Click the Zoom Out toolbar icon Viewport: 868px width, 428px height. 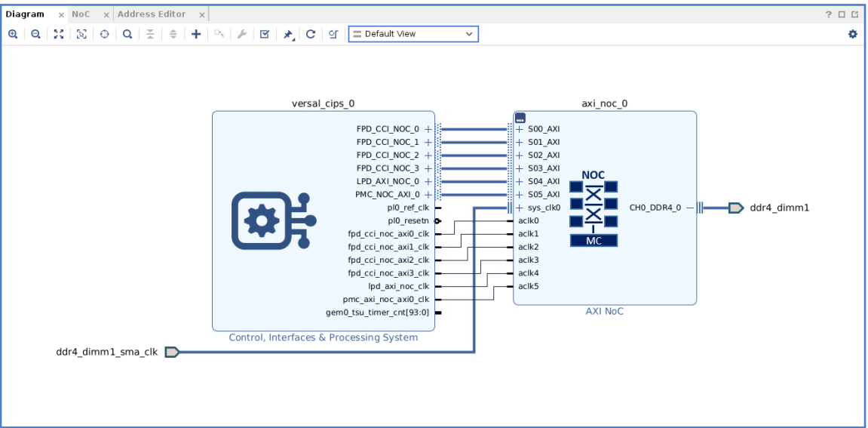point(35,34)
